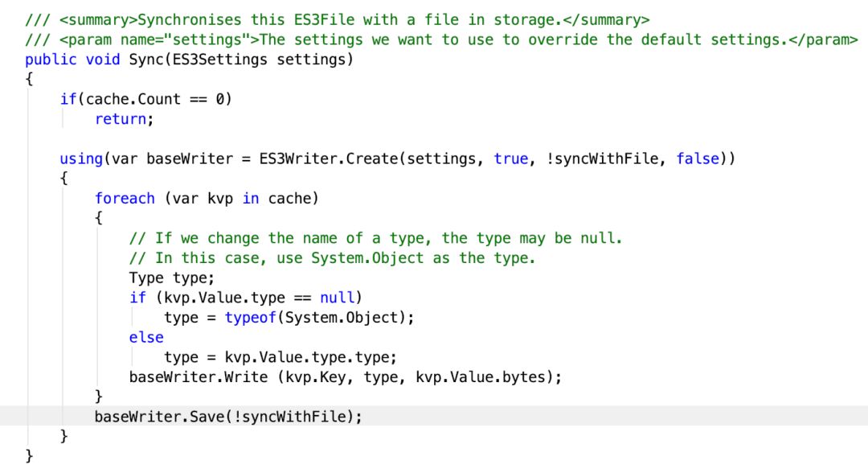868x469 pixels.
Task: Click the 'baseWriter.Write (kvp.Key, type, kvp.Value.bytes);' line
Action: click(x=346, y=377)
